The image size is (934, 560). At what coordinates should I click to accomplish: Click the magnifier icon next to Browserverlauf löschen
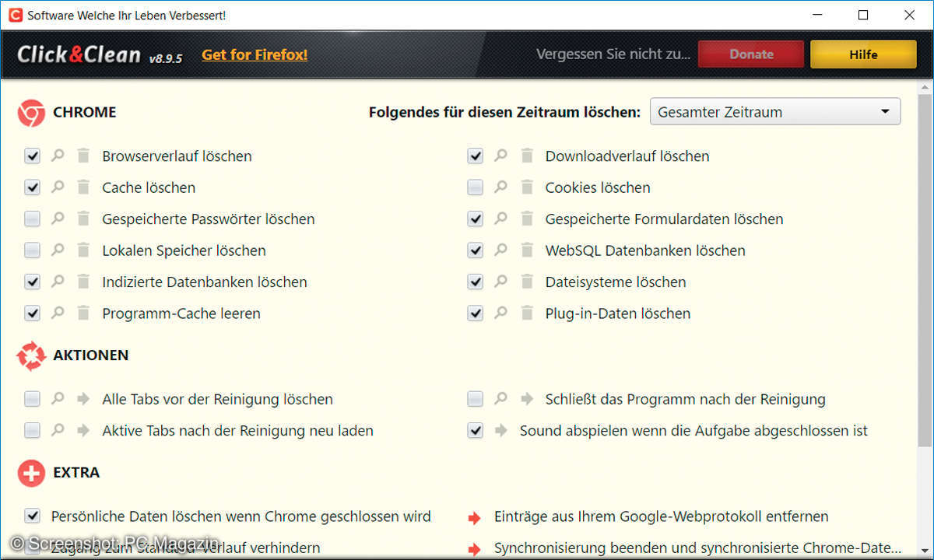[58, 156]
